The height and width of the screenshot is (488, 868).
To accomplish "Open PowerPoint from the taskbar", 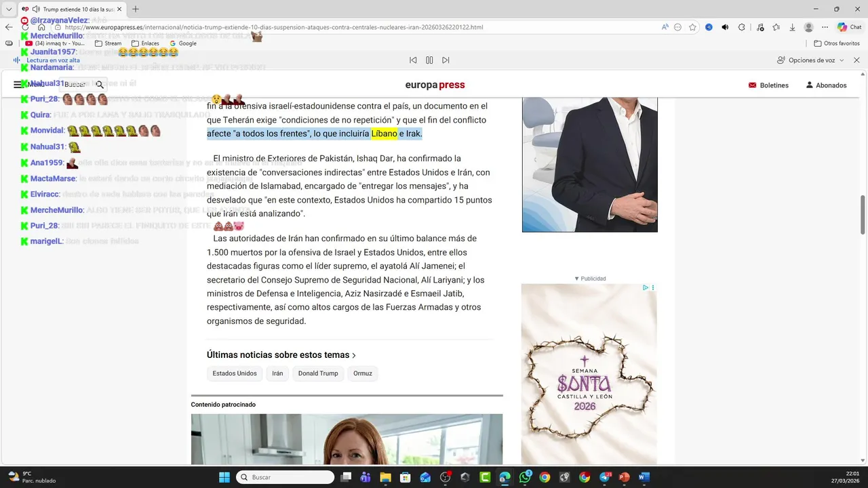I will coord(625,477).
